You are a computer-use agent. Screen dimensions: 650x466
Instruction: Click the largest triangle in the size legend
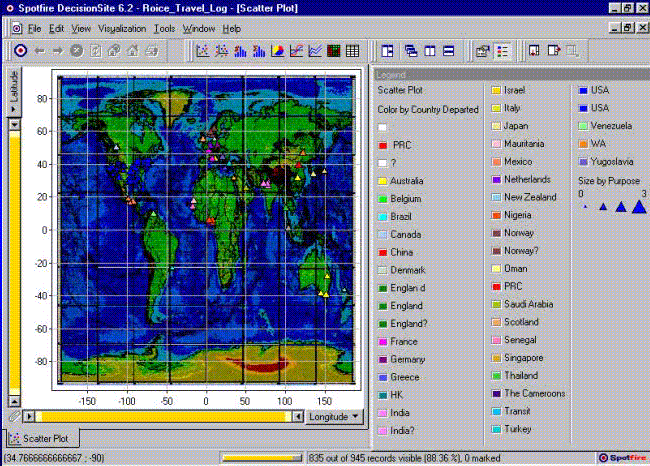point(639,206)
